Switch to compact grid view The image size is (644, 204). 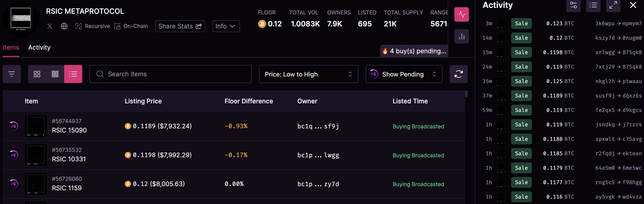(x=55, y=74)
